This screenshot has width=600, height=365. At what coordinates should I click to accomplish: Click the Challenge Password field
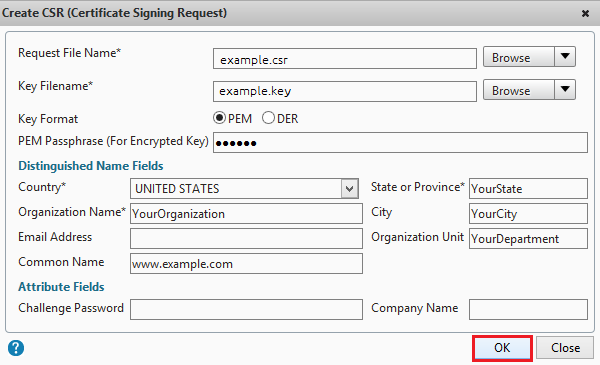click(x=246, y=309)
